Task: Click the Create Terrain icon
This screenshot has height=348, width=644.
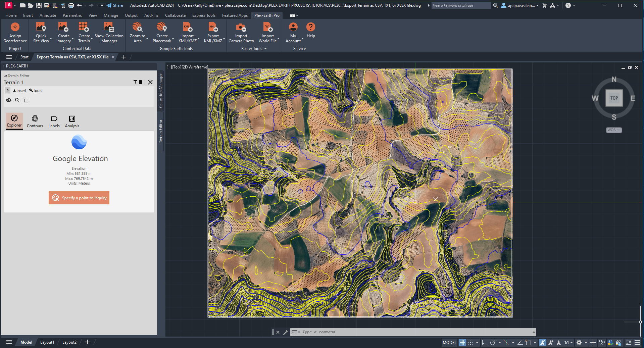Action: tap(84, 27)
